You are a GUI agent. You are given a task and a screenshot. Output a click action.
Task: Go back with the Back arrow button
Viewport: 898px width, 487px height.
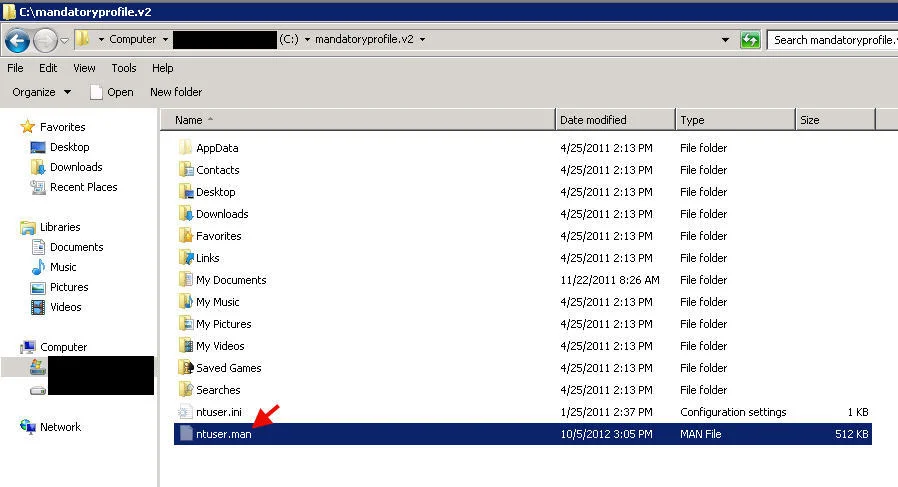(x=17, y=40)
